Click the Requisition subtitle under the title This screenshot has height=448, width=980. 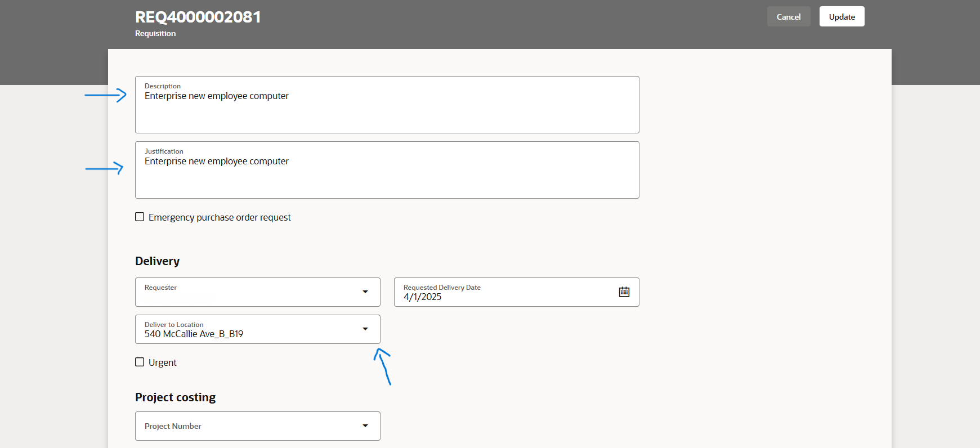[155, 34]
